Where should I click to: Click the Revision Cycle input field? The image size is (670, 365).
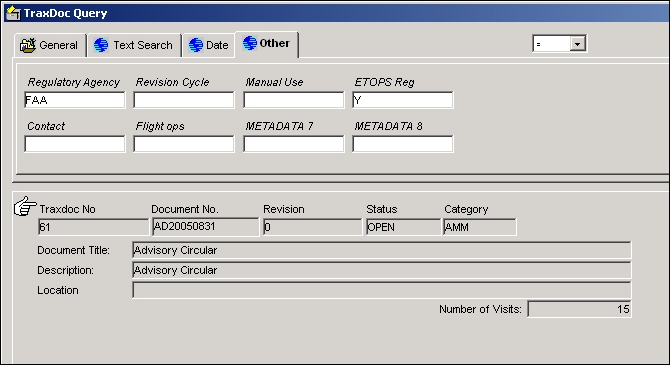pyautogui.click(x=184, y=100)
